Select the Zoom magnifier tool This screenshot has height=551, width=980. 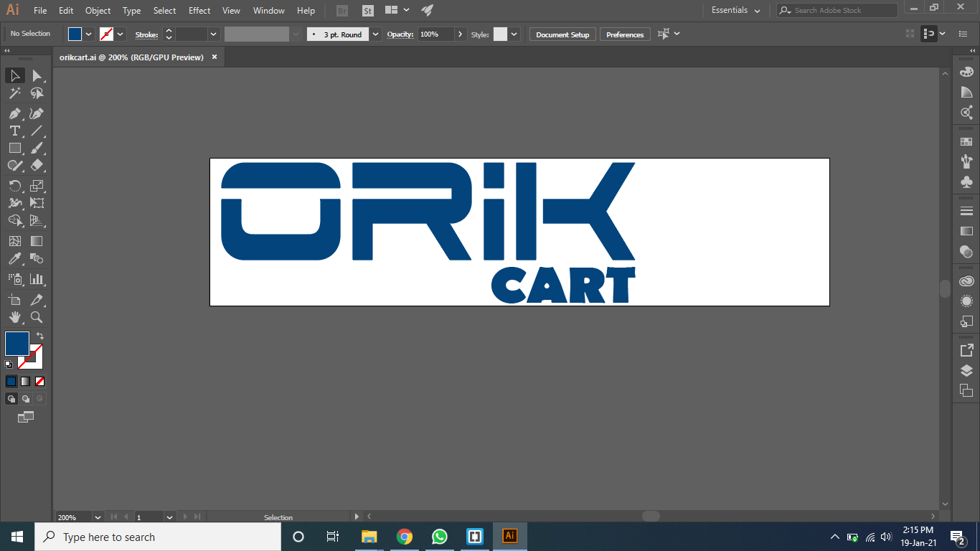pyautogui.click(x=37, y=317)
